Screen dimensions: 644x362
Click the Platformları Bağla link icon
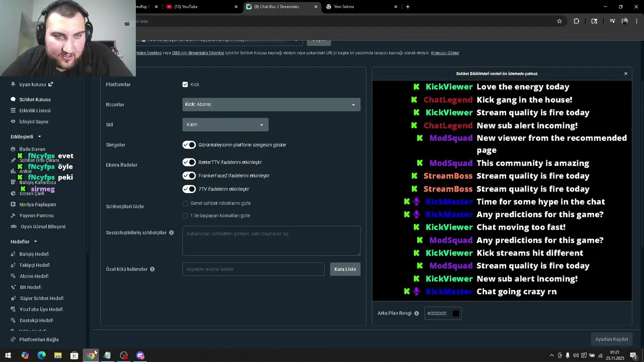pyautogui.click(x=13, y=339)
